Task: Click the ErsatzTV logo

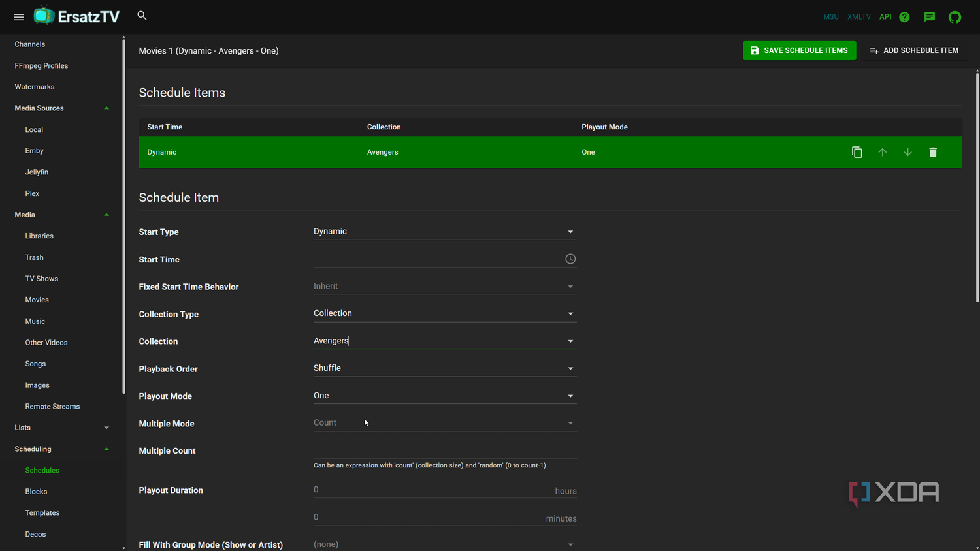Action: 76,16
